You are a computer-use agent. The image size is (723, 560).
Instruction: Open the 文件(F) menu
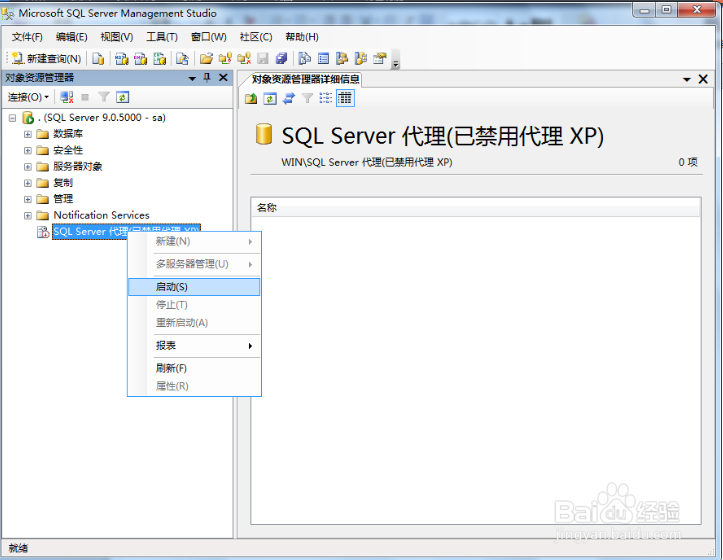click(x=27, y=37)
